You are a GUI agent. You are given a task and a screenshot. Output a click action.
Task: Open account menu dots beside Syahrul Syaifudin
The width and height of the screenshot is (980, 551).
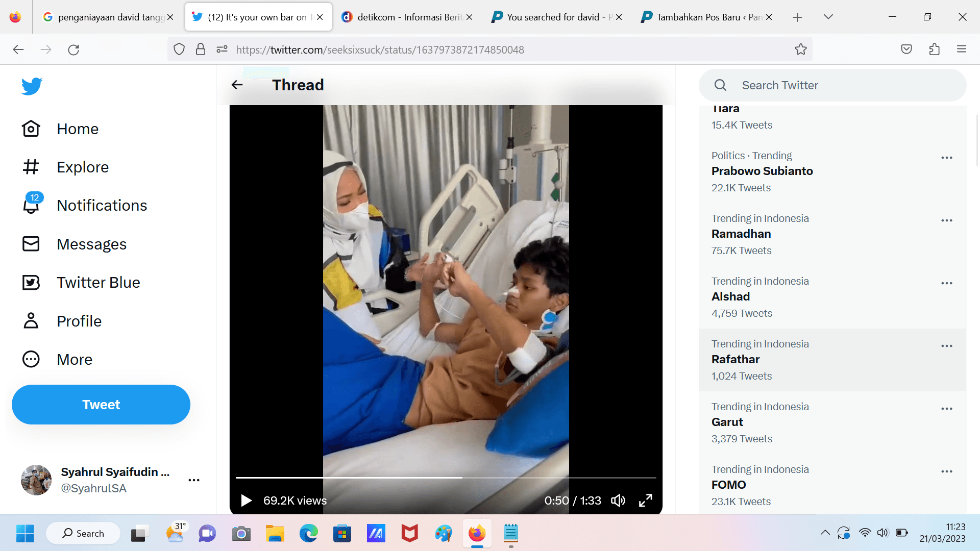[194, 480]
